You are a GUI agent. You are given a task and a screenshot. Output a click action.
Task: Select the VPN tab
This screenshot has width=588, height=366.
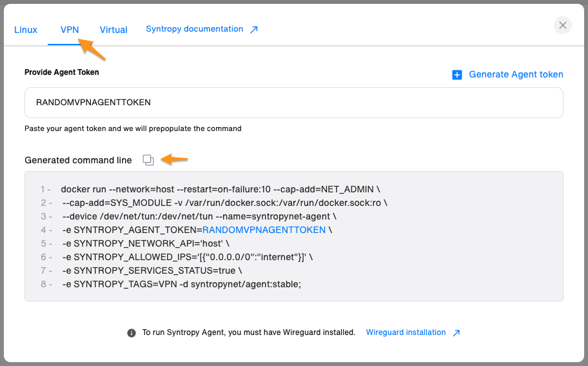point(70,30)
